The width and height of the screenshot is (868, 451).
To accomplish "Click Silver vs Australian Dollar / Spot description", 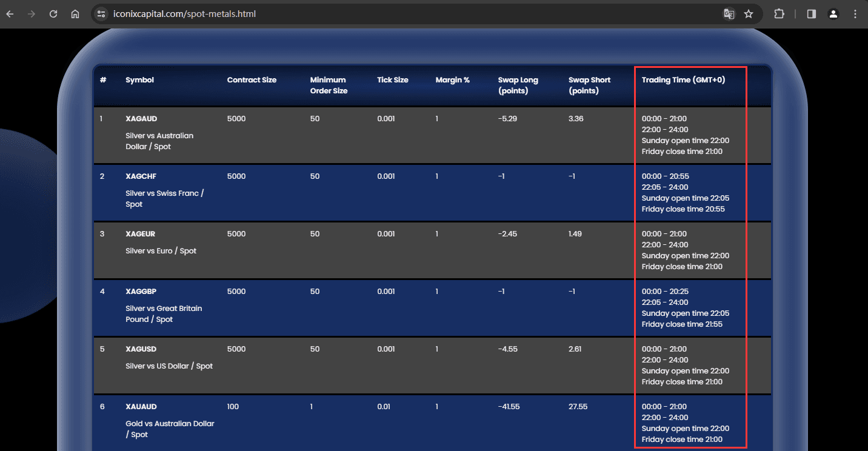I will 159,141.
